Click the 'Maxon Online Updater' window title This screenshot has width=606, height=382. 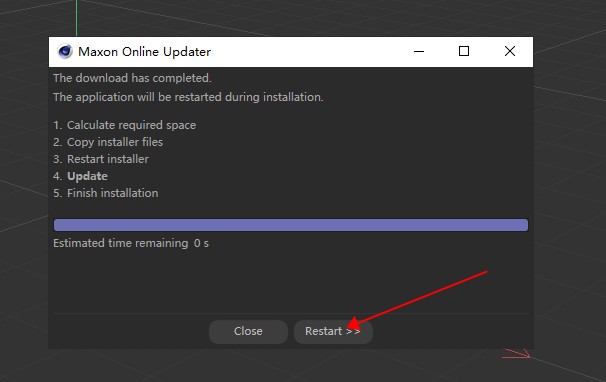coord(145,51)
